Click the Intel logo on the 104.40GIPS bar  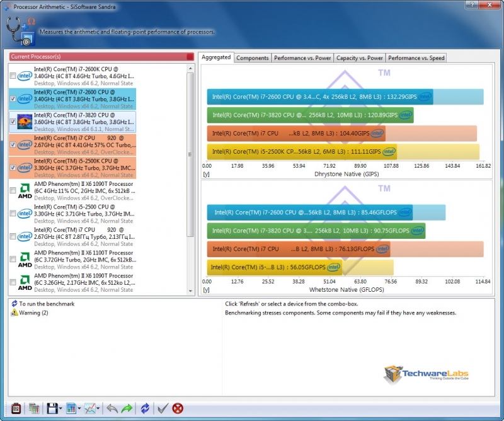click(x=377, y=133)
